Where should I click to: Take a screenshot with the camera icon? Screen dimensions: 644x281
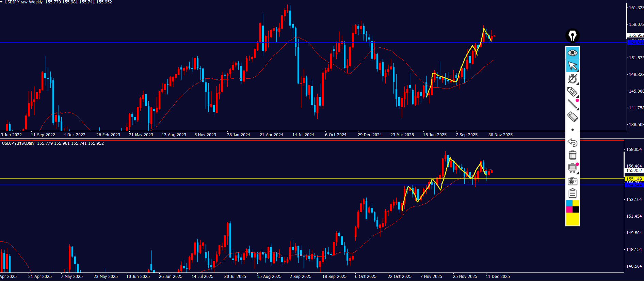click(573, 181)
